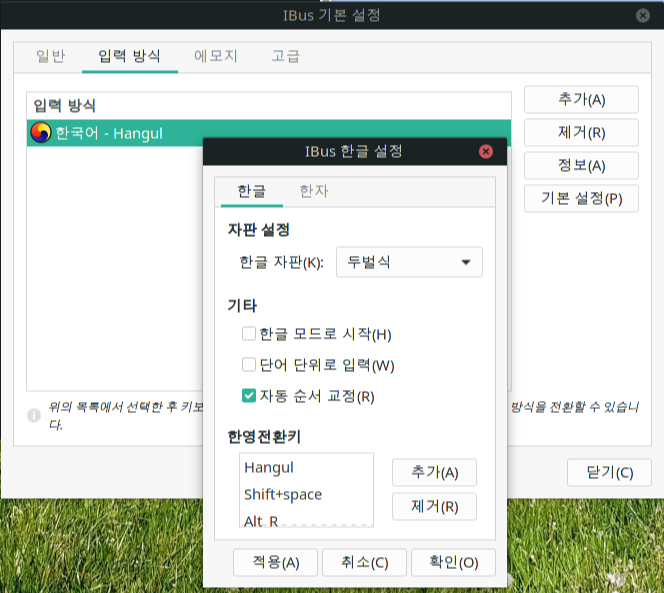Click 취소(C) to cancel Hangul settings
Image resolution: width=664 pixels, height=593 pixels.
[364, 563]
